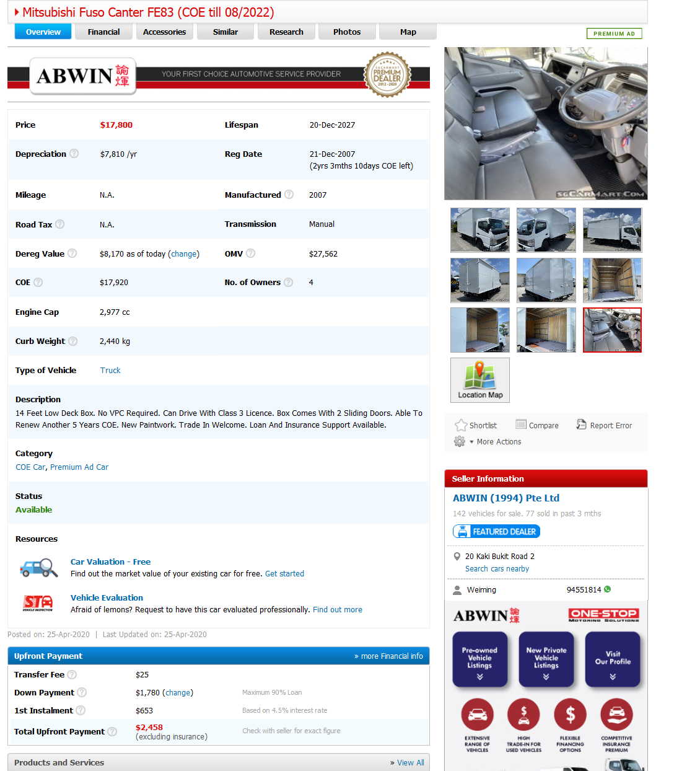The height and width of the screenshot is (771, 700).
Task: Click the Total Upfront Payment help icon
Action: click(112, 732)
